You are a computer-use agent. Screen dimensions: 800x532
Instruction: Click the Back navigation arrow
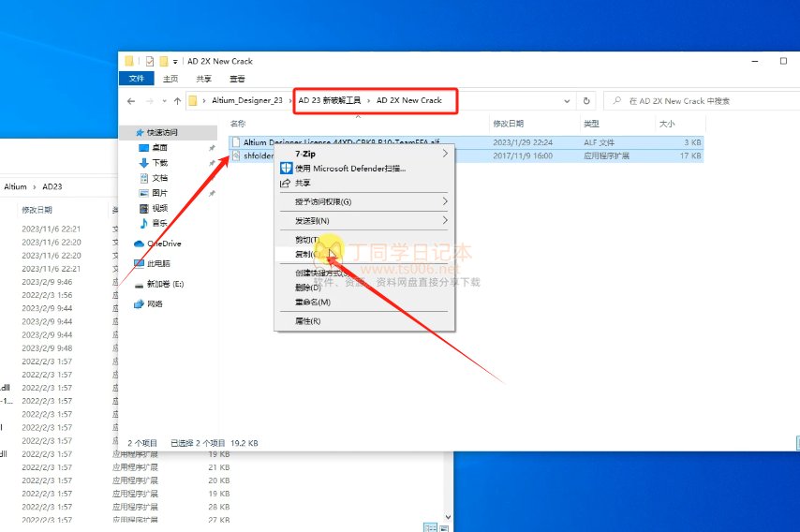131,100
